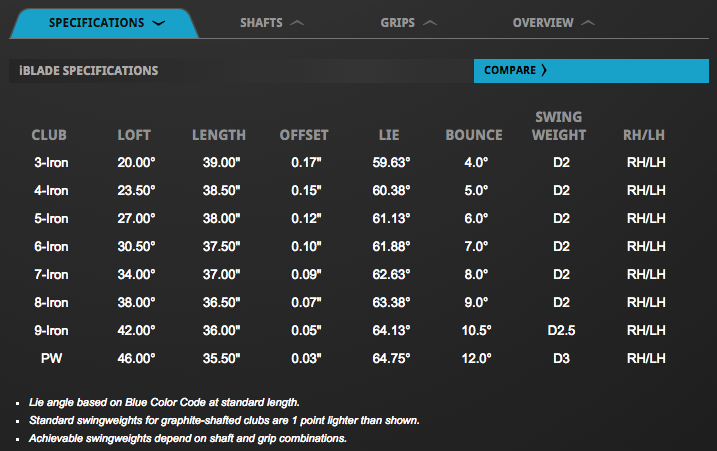
Task: Click the 59.63° lie value
Action: [x=391, y=162]
